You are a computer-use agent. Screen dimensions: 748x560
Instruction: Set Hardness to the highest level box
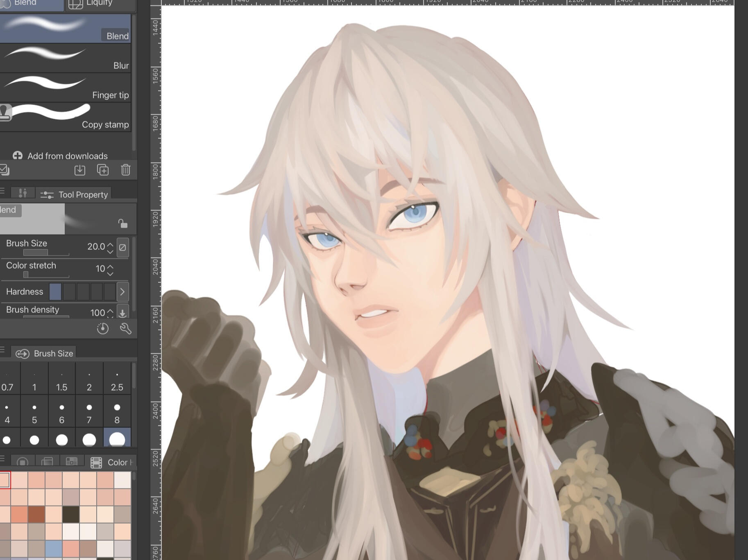pos(109,292)
